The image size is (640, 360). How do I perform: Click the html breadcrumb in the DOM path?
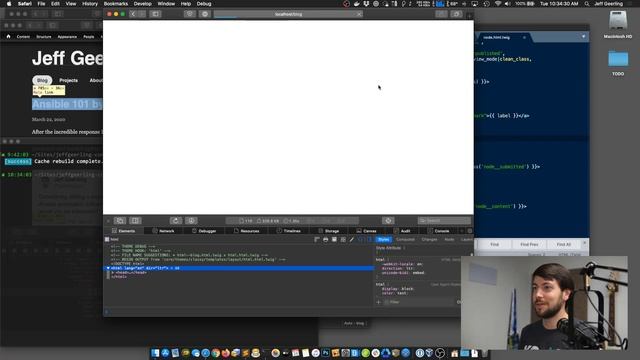(x=112, y=240)
